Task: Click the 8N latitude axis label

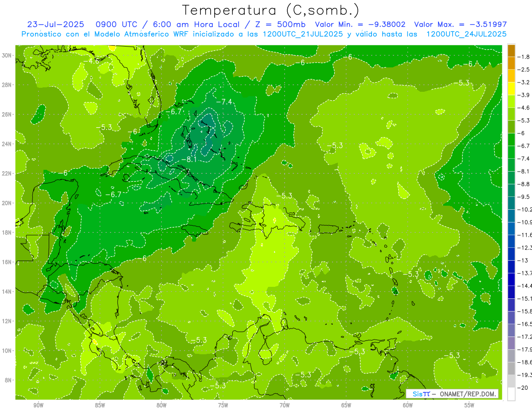Action: (9, 380)
